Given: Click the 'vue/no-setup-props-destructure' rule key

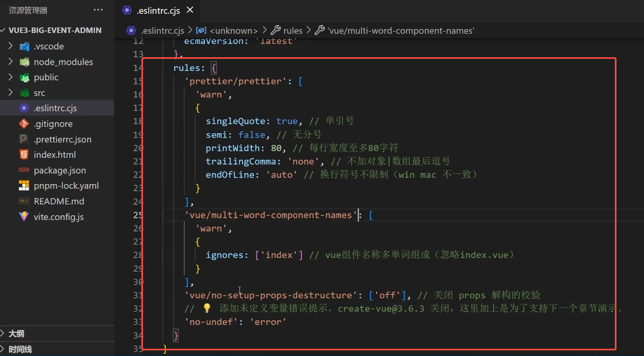Looking at the screenshot, I should (270, 295).
